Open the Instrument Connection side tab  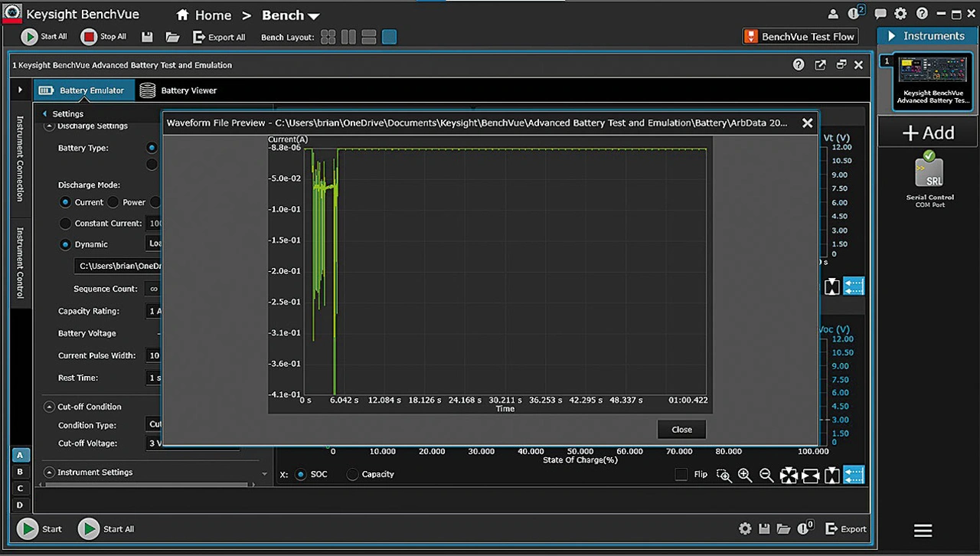click(20, 159)
